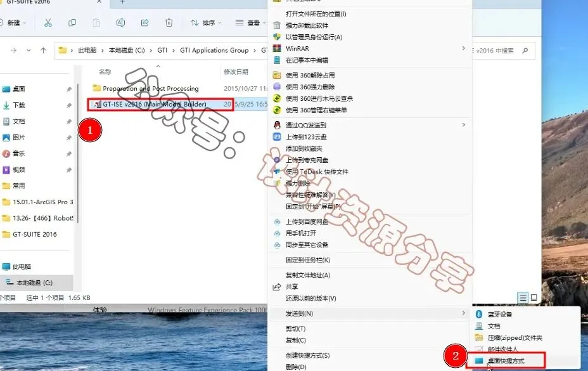588x371 pixels.
Task: Click the forward navigation arrow
Action: coord(13,50)
